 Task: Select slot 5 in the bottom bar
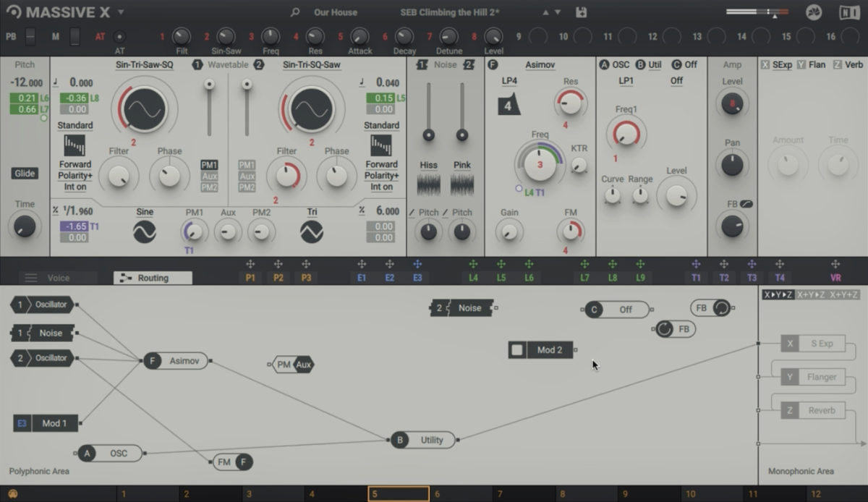tap(399, 494)
